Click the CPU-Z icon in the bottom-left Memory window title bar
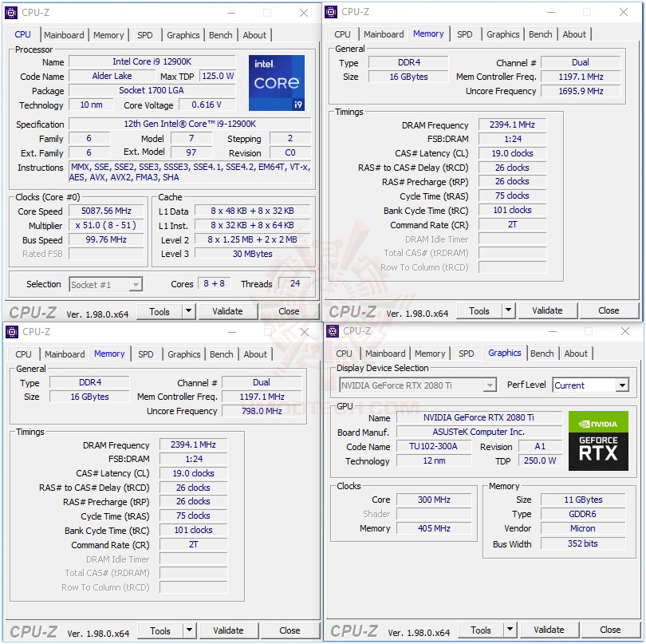The image size is (646, 644). [12, 332]
